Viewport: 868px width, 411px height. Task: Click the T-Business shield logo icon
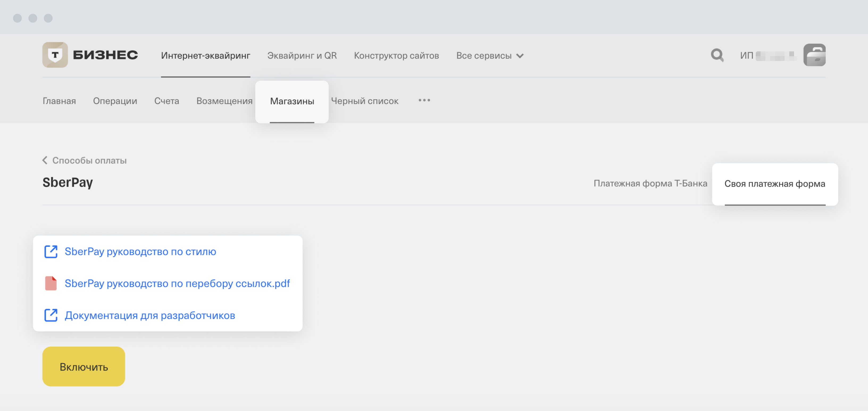(55, 55)
